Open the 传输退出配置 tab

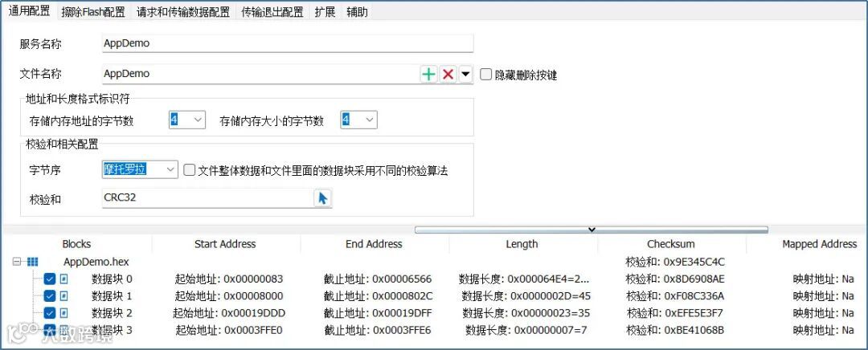[272, 11]
